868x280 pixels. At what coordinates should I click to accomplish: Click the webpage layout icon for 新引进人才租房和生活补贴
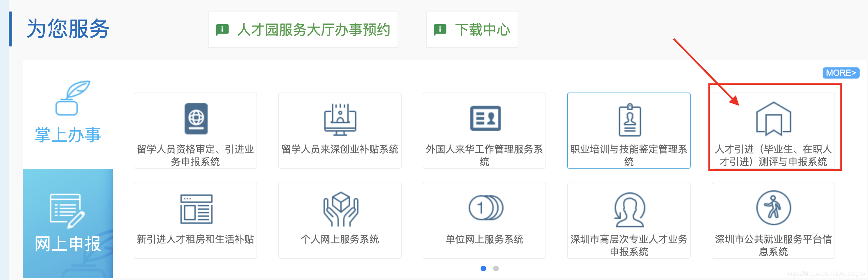[196, 209]
